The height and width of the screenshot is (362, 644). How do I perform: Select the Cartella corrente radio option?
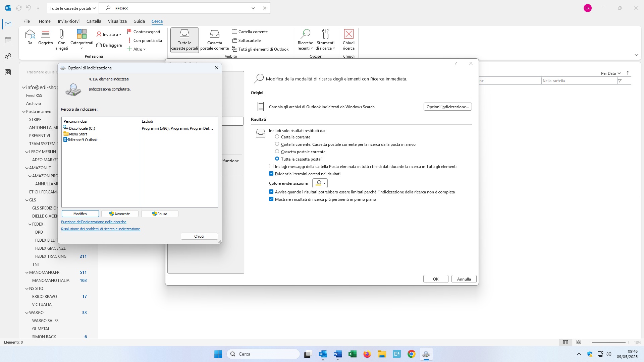(277, 137)
